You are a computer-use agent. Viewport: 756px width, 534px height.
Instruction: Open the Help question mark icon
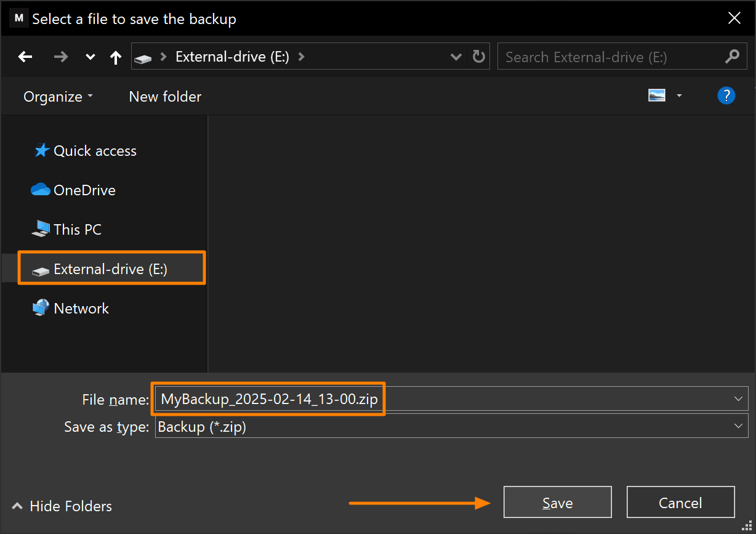(x=726, y=95)
